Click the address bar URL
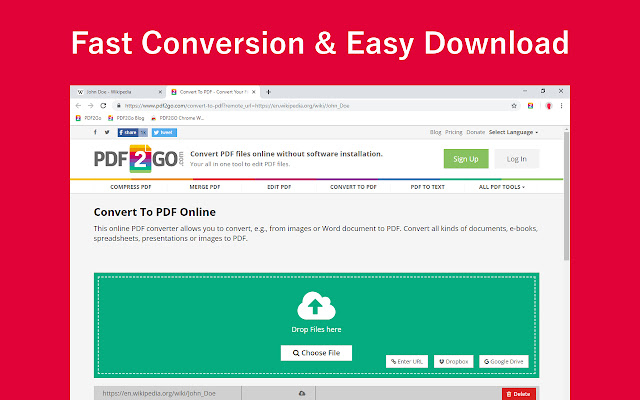 click(x=237, y=106)
